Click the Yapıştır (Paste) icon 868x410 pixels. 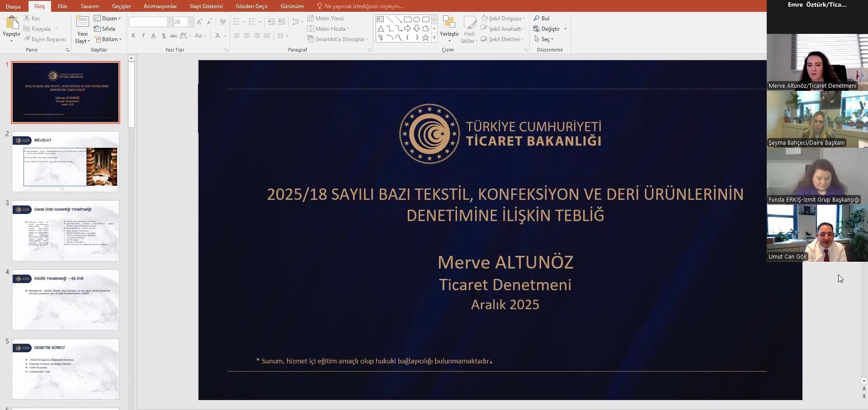click(11, 23)
